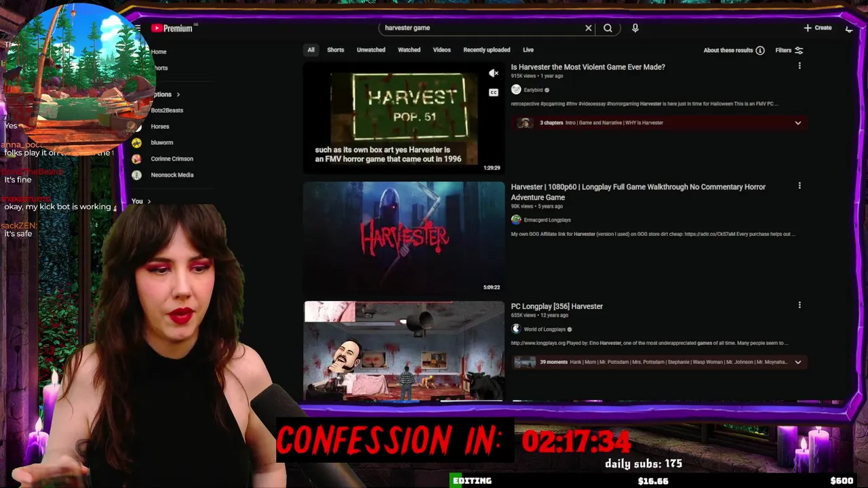Click the 39 moments thumbnail image
The height and width of the screenshot is (488, 868).
pos(524,362)
